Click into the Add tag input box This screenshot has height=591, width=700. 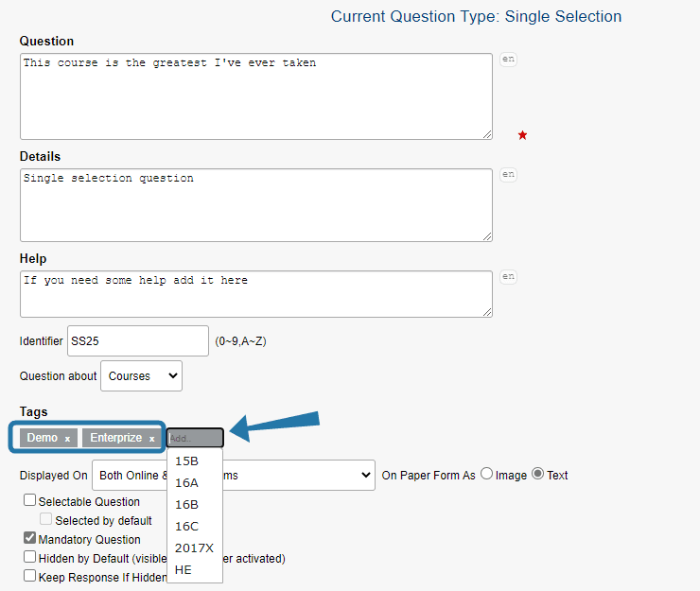tap(195, 438)
